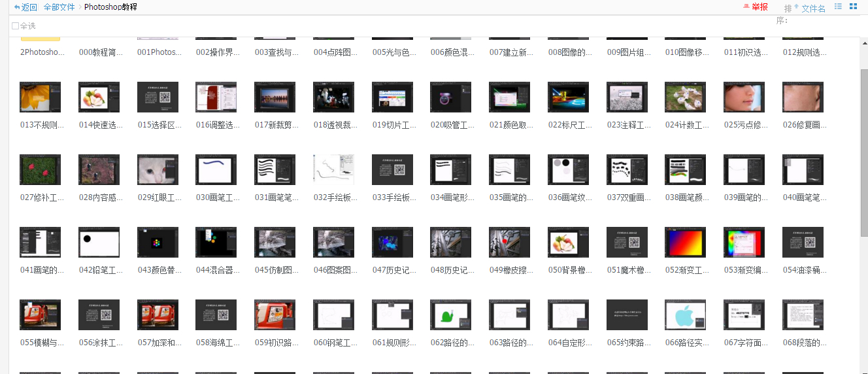Open the 030画笔工 blue stroke thumbnail

click(216, 170)
